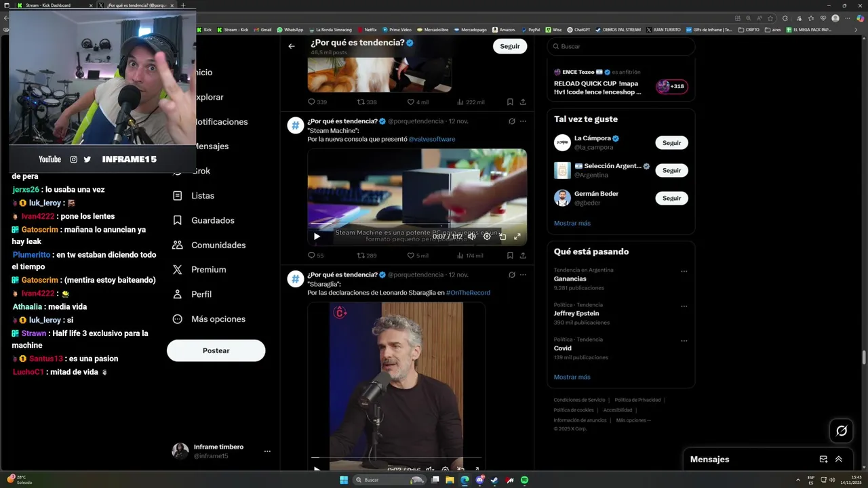This screenshot has width=868, height=488.
Task: Like the post with 4 mil likes
Action: [418, 102]
